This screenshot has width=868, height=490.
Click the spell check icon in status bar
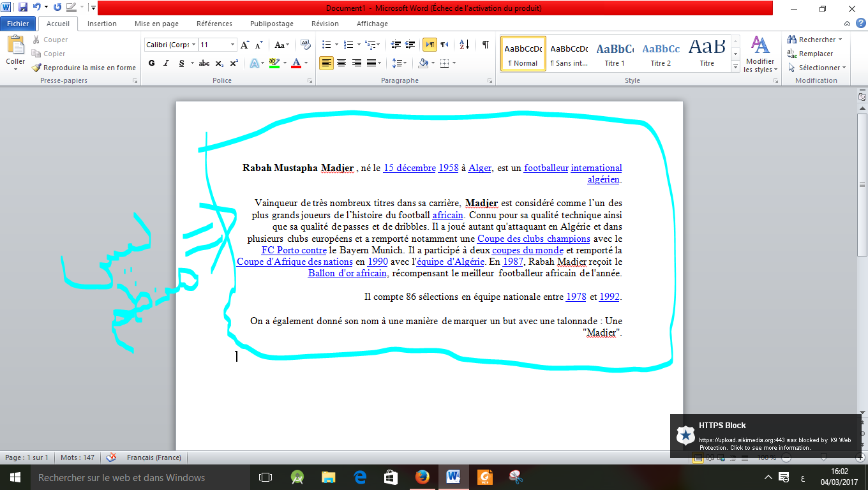pyautogui.click(x=111, y=457)
